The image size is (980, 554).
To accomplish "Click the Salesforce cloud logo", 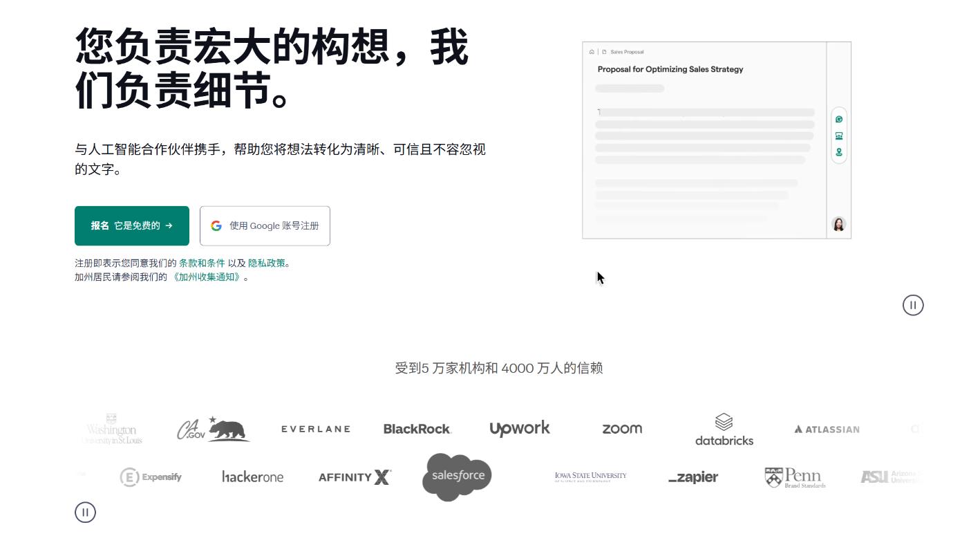I will 457,477.
